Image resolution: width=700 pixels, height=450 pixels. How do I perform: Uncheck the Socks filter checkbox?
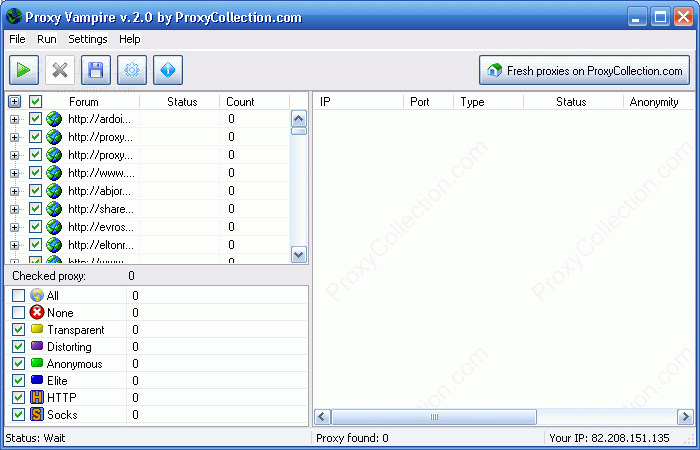18,414
